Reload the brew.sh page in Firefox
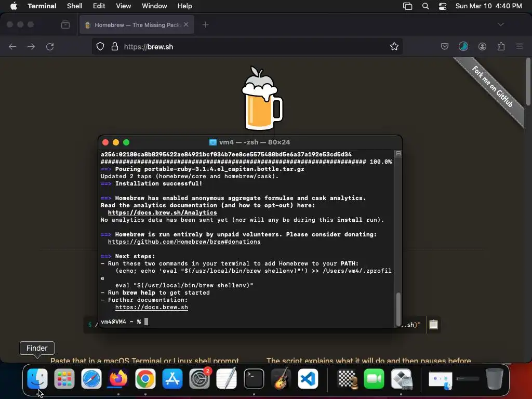Image resolution: width=532 pixels, height=399 pixels. (x=50, y=46)
